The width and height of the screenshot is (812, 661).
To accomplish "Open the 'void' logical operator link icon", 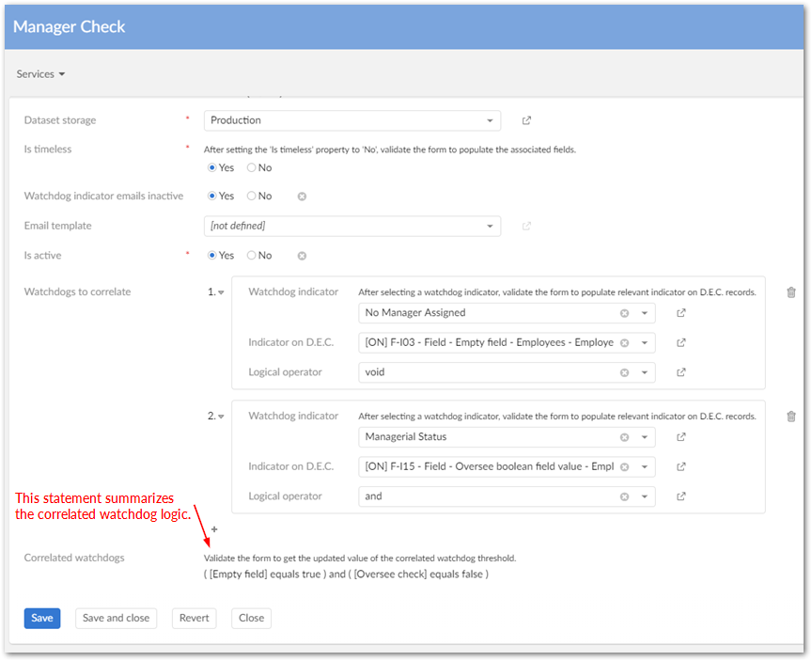I will (x=681, y=372).
